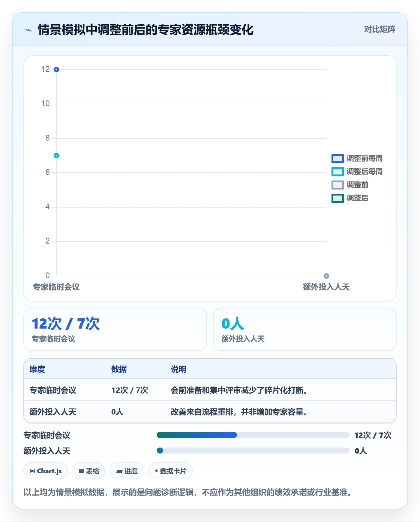Select the Chart.js chip
The height and width of the screenshot is (522, 420).
coord(46,471)
